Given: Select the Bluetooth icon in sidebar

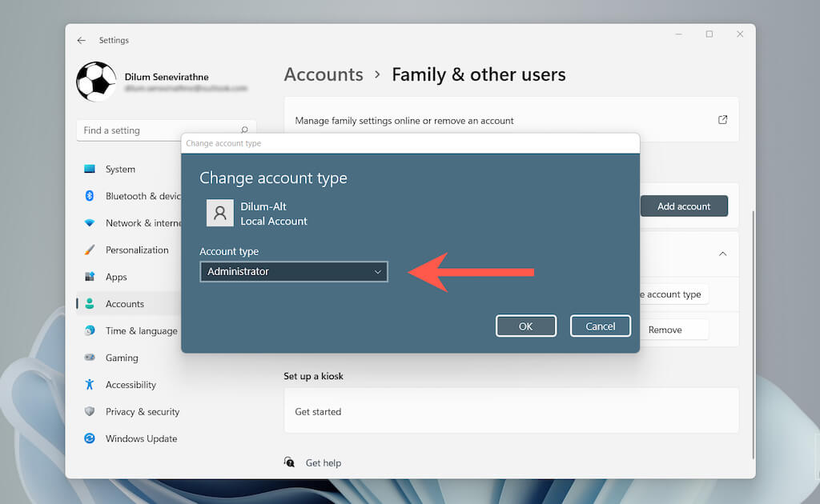Looking at the screenshot, I should tap(90, 196).
